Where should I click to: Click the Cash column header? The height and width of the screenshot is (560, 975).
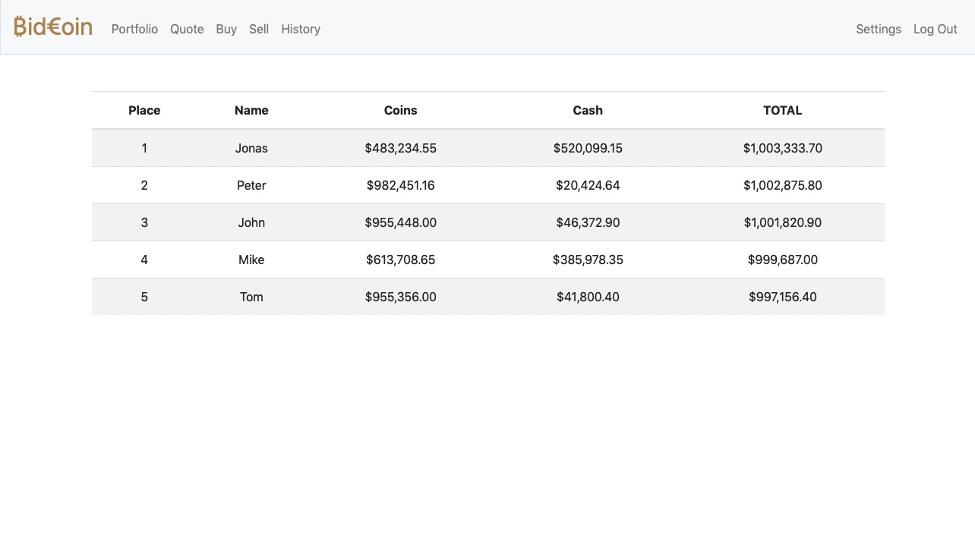pyautogui.click(x=588, y=110)
